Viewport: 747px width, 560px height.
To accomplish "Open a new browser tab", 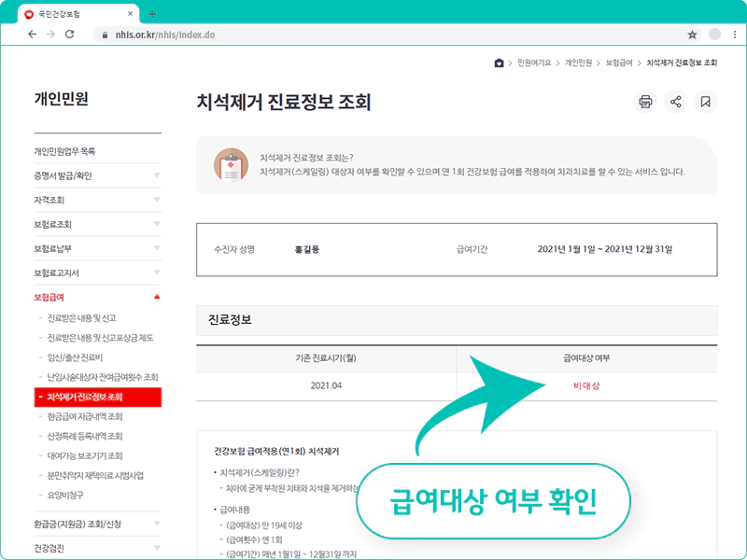I will 152,14.
